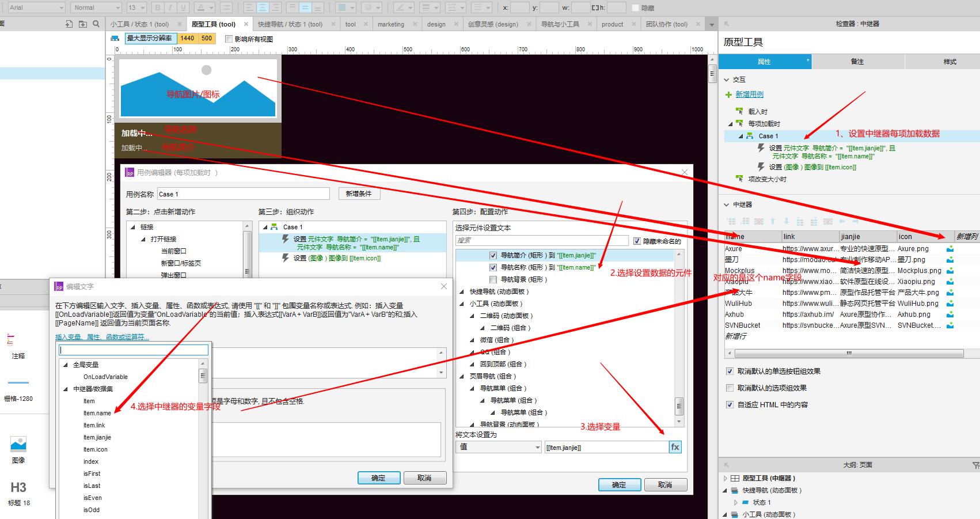This screenshot has width=980, height=519.
Task: Click the delete row icon in repeater toolbar
Action: click(x=759, y=221)
